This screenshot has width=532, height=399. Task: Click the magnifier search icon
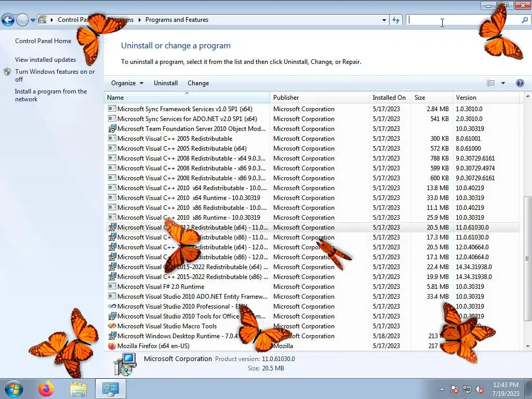(525, 20)
